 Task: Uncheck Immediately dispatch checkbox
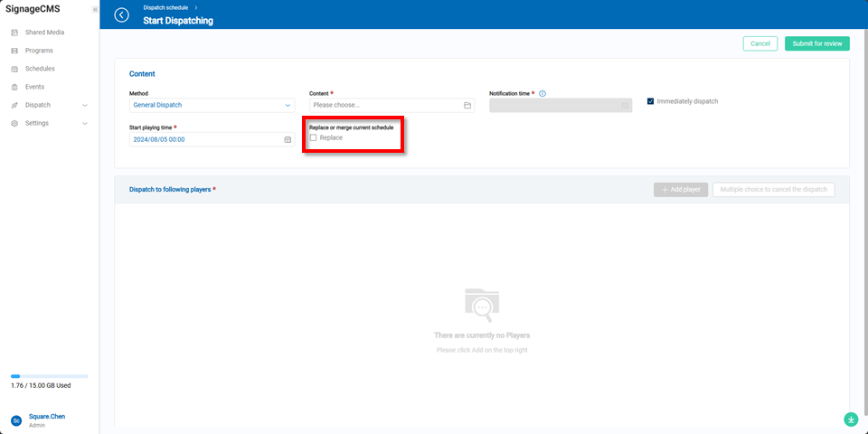point(651,101)
